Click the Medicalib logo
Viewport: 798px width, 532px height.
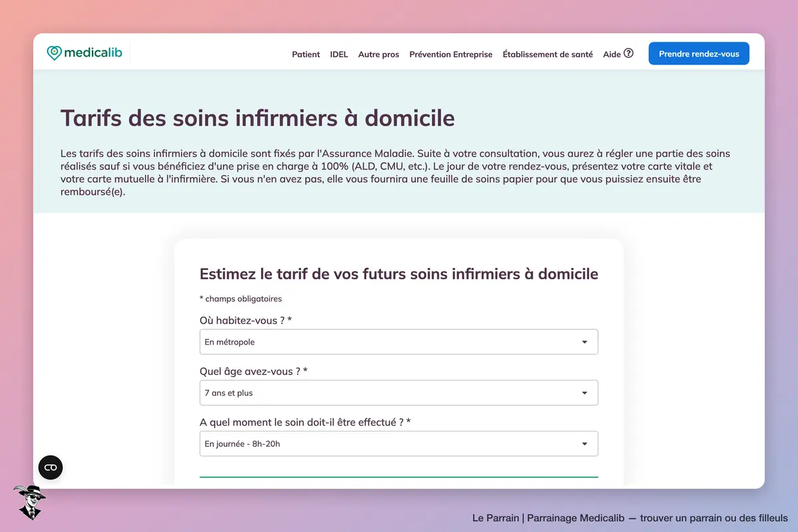(x=84, y=53)
